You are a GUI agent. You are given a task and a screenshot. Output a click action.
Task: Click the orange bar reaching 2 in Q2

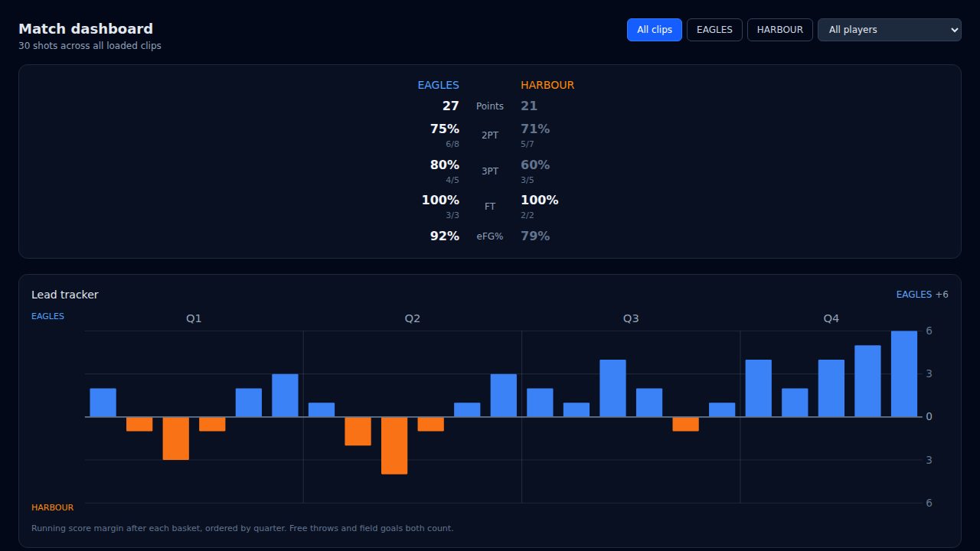tap(358, 432)
